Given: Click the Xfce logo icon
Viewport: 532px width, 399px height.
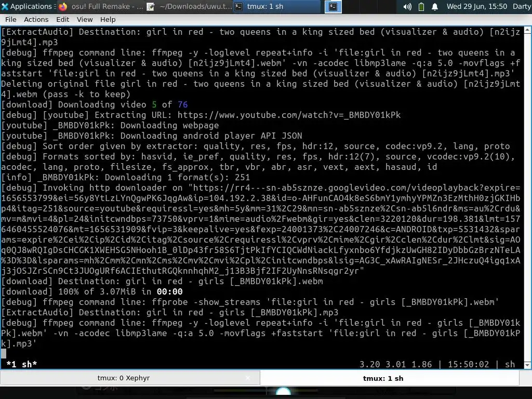Looking at the screenshot, I should click(x=5, y=6).
